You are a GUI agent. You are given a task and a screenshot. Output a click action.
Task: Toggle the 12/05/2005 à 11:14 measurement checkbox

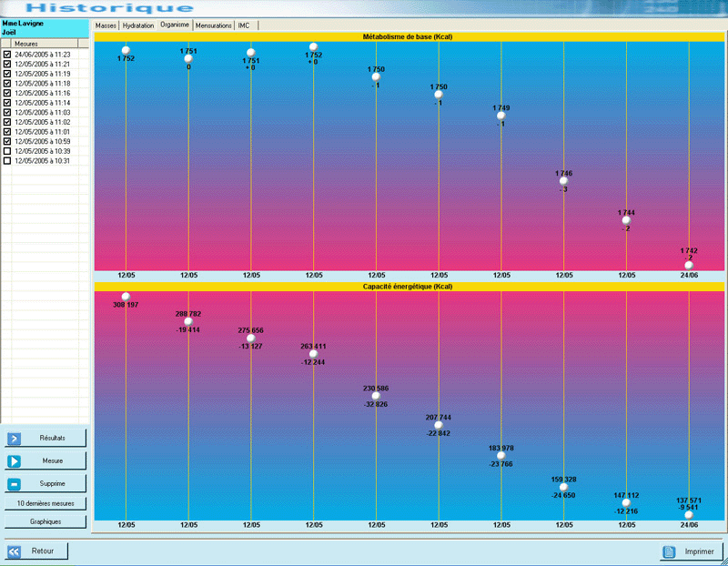(7, 103)
